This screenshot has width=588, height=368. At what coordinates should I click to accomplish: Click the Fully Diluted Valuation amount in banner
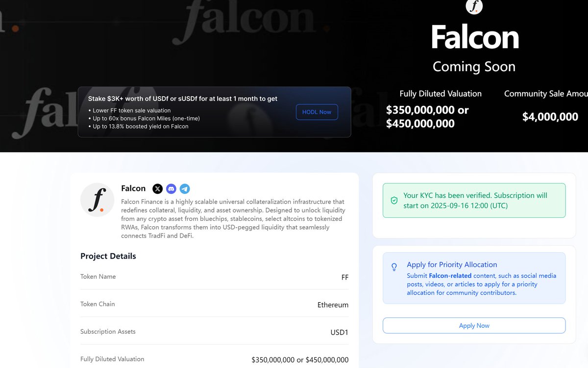[x=427, y=117]
